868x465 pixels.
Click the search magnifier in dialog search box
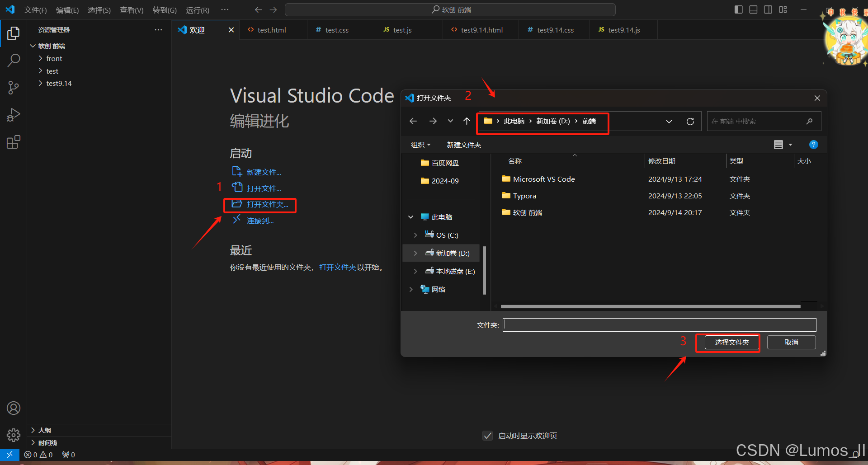pos(809,121)
